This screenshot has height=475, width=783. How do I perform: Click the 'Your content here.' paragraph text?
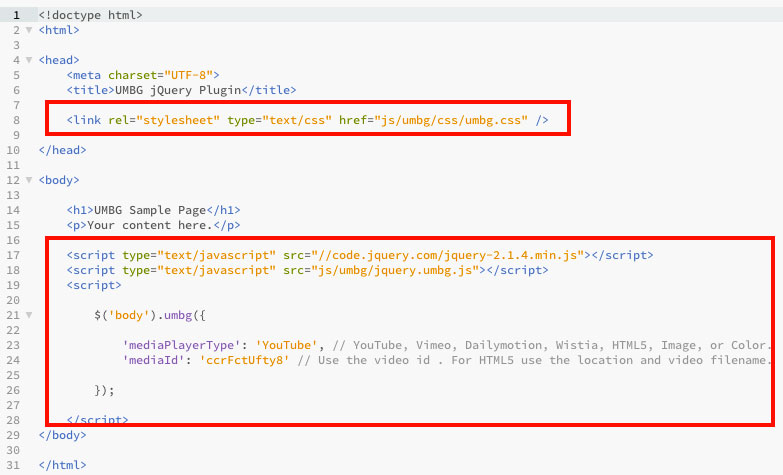point(150,225)
